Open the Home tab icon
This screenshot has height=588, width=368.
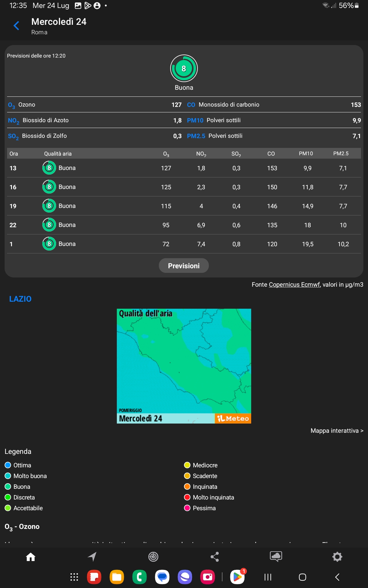coord(31,557)
